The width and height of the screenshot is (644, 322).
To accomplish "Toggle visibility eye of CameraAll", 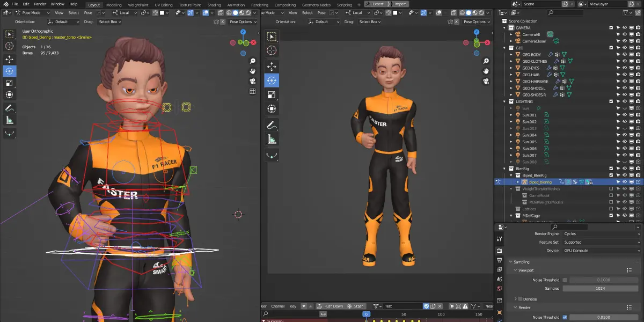I will click(x=625, y=34).
